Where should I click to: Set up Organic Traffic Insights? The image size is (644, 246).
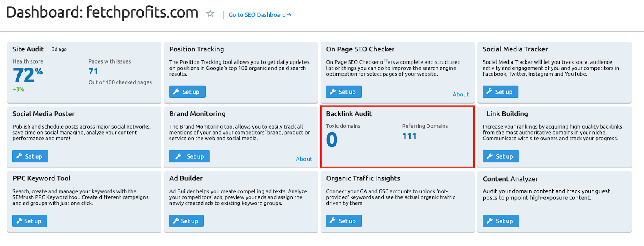[x=344, y=221]
